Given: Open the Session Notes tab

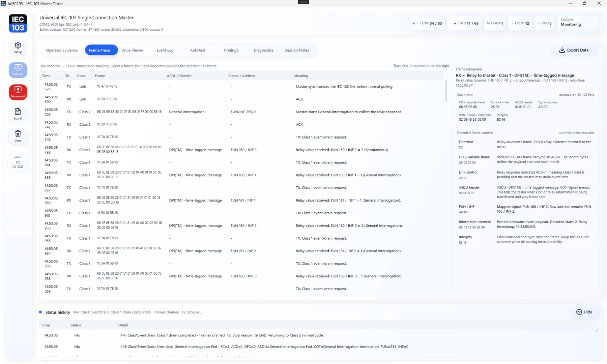Looking at the screenshot, I should coord(297,50).
